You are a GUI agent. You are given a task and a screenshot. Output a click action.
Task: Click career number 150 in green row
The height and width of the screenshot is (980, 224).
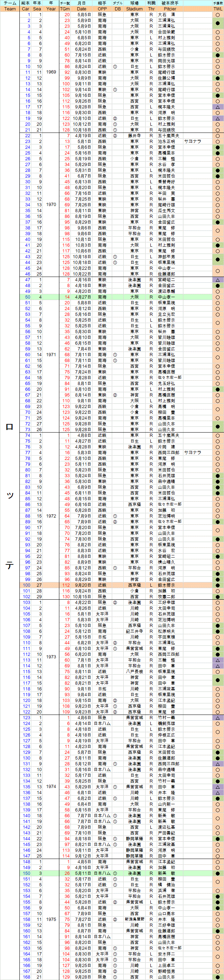click(27, 873)
